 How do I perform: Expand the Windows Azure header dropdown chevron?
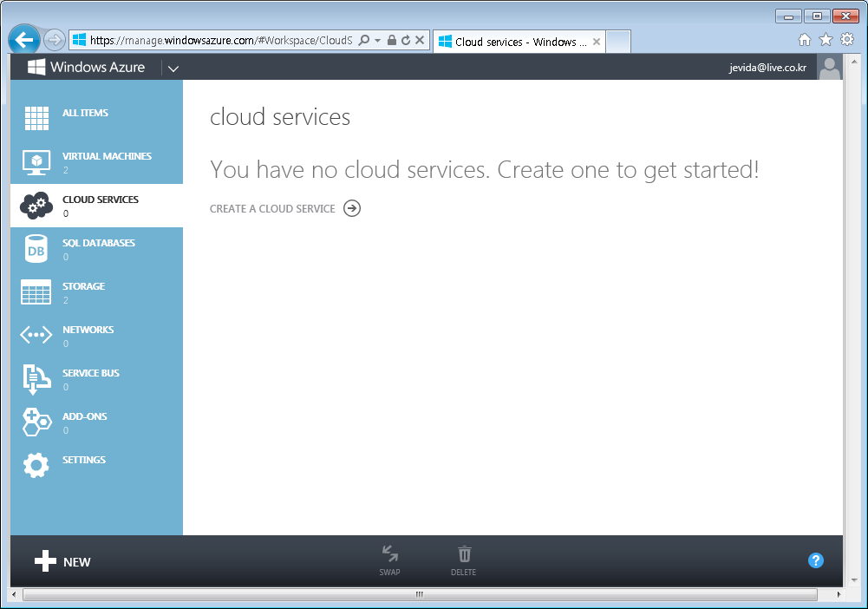point(173,69)
